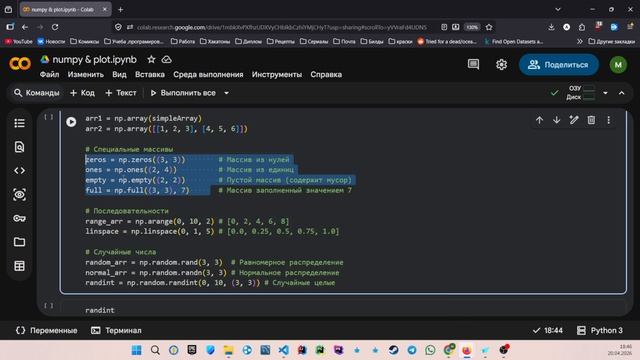Open Windows taskbar search
The height and width of the screenshot is (360, 640).
[x=155, y=350]
